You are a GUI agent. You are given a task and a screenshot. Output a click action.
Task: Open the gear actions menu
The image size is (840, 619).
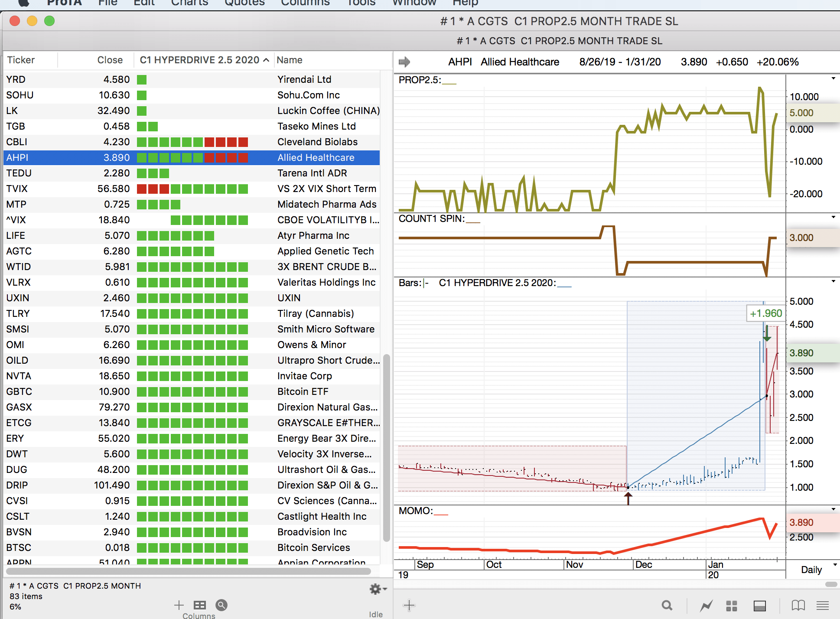tap(376, 589)
